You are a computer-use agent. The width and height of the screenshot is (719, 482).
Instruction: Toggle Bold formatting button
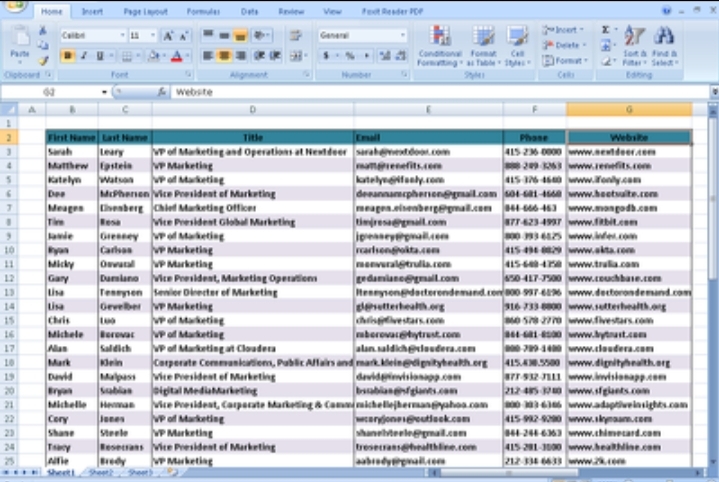68,56
